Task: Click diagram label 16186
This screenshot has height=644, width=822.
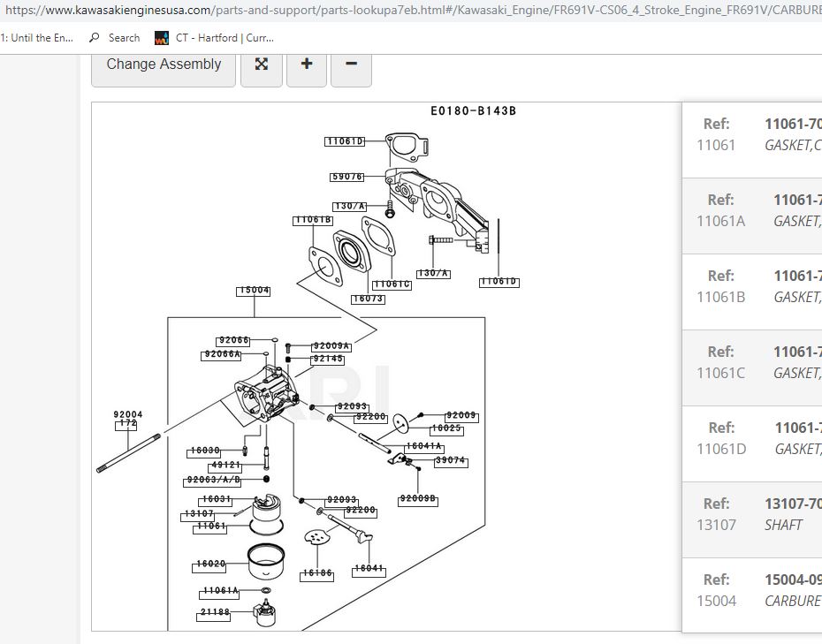Action: [x=316, y=574]
